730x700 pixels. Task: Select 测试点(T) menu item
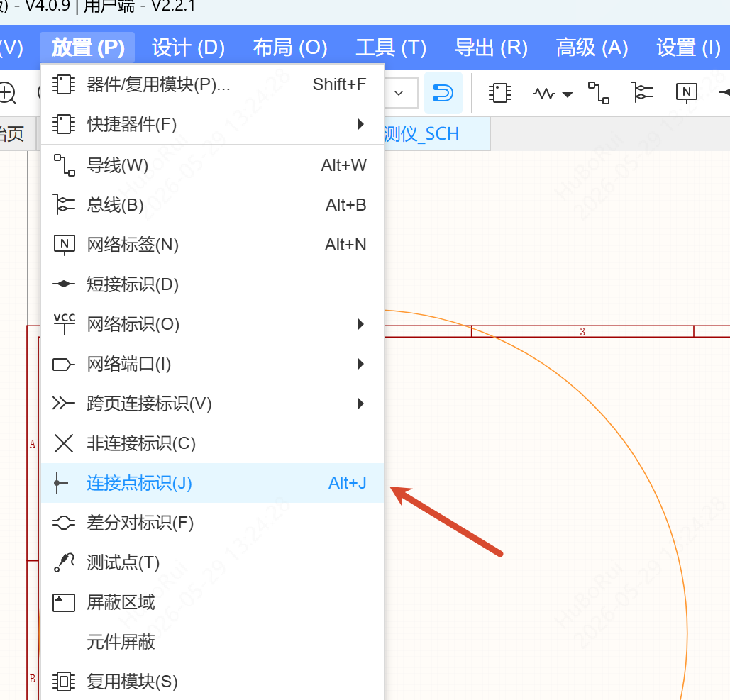pyautogui.click(x=212, y=562)
